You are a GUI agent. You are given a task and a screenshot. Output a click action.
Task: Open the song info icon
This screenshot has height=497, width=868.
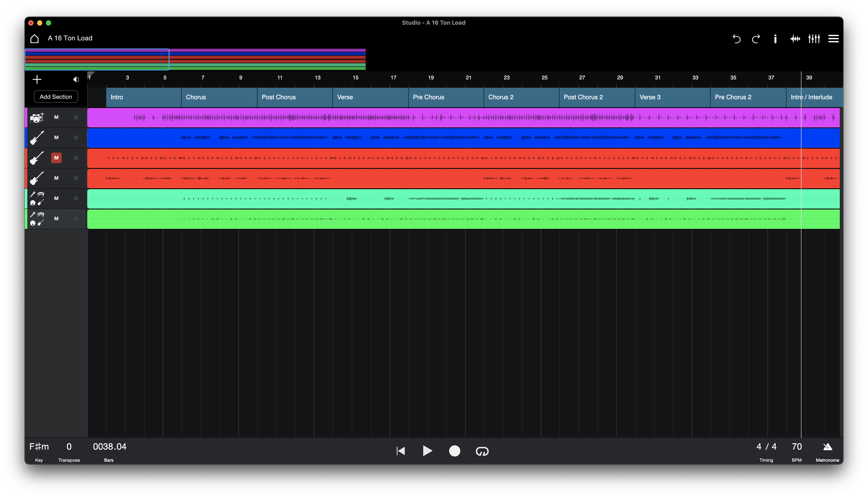[775, 39]
